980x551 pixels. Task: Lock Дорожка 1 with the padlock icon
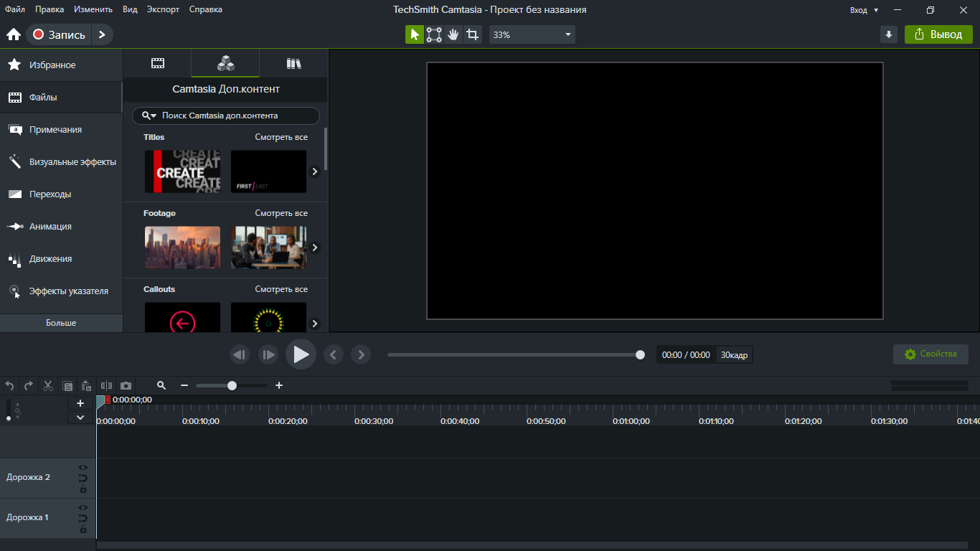pyautogui.click(x=83, y=529)
